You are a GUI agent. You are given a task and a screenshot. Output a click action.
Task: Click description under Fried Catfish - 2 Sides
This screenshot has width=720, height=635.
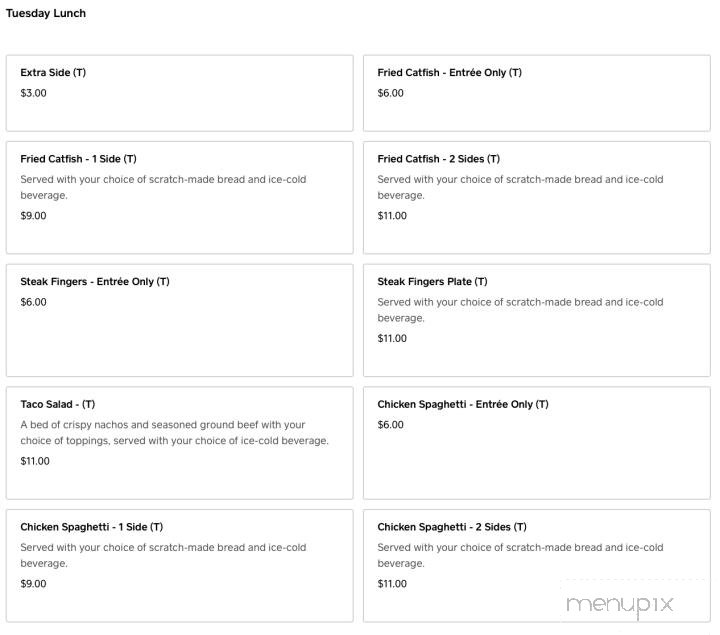[x=520, y=187]
